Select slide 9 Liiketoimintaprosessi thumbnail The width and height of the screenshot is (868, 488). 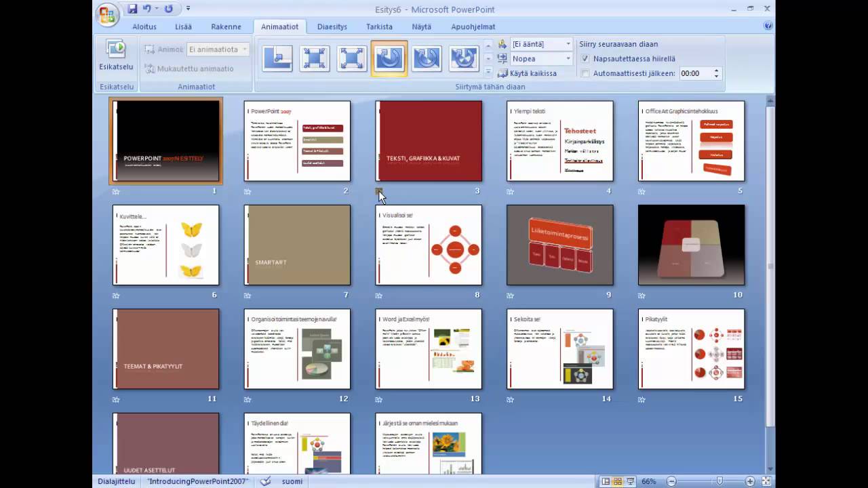click(560, 245)
